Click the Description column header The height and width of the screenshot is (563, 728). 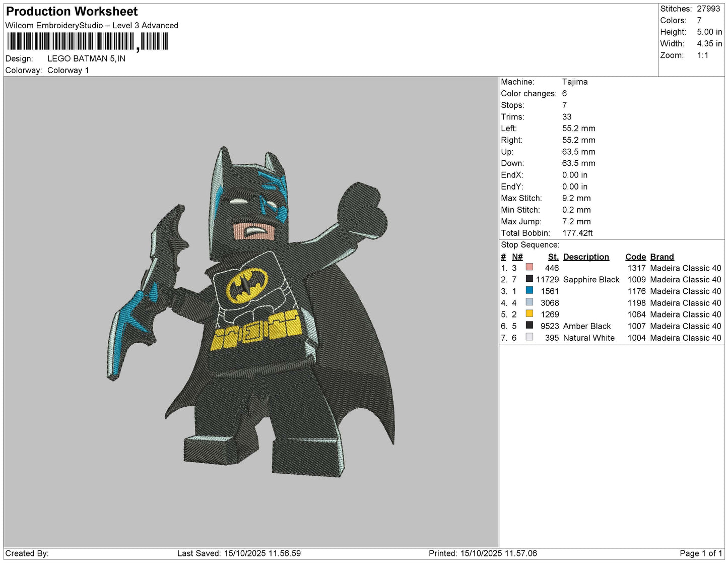point(586,257)
